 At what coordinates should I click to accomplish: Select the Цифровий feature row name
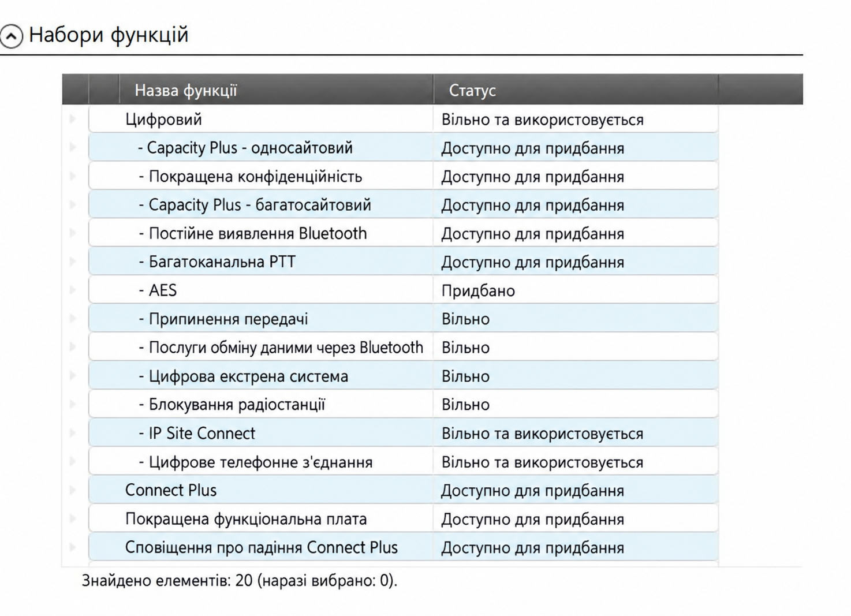[163, 120]
